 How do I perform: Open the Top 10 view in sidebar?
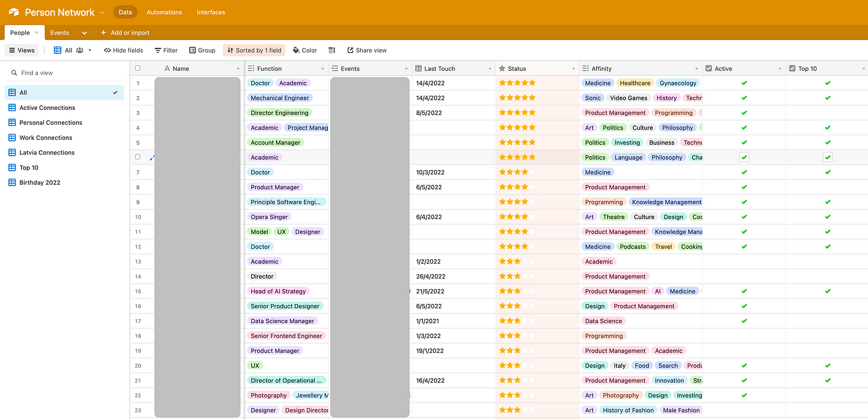pyautogui.click(x=29, y=168)
